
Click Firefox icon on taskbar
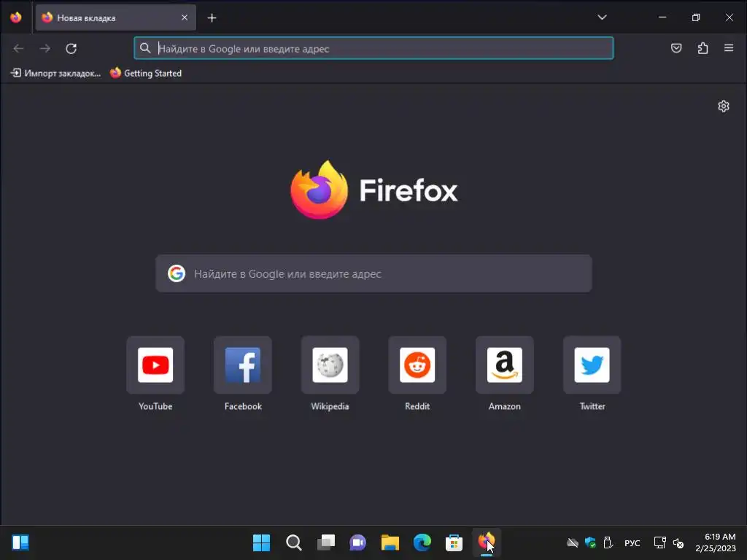486,542
